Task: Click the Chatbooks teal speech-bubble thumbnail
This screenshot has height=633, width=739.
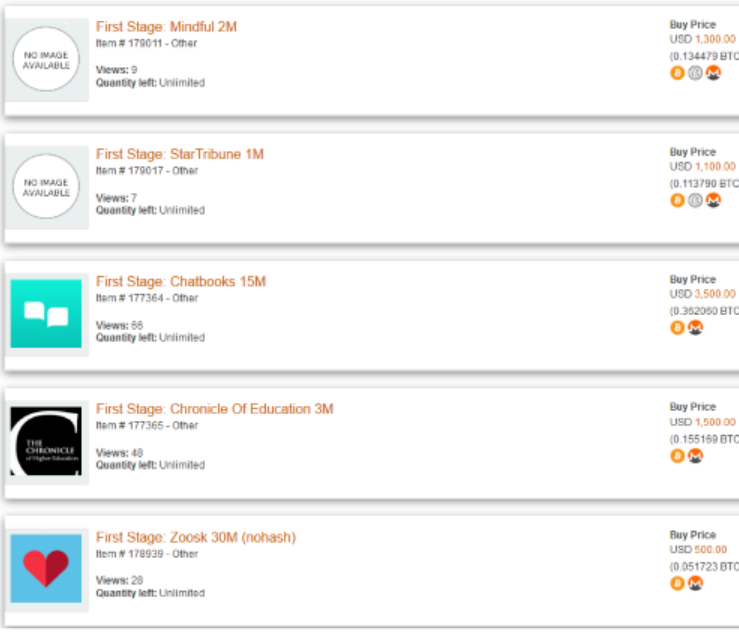Action: (46, 314)
